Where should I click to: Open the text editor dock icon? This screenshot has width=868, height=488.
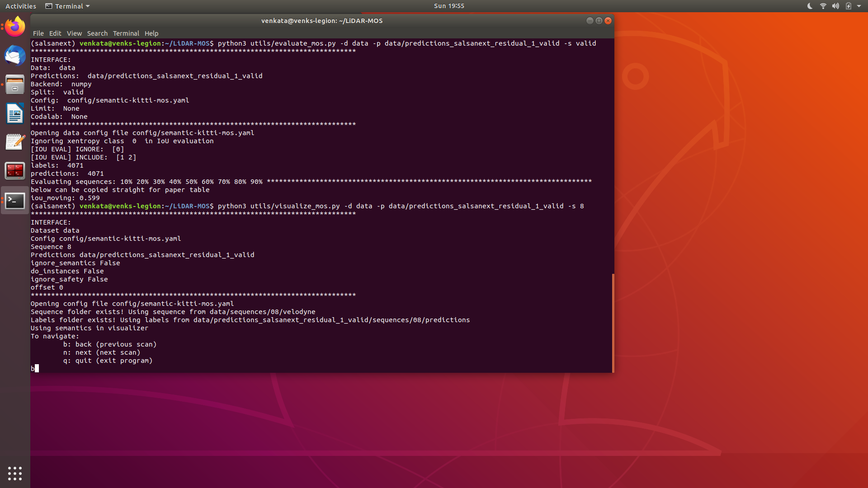click(15, 142)
